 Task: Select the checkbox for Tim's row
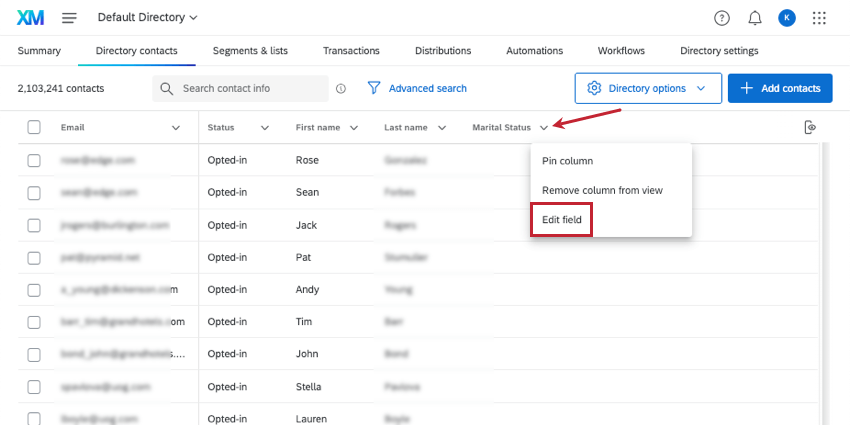[x=34, y=322]
